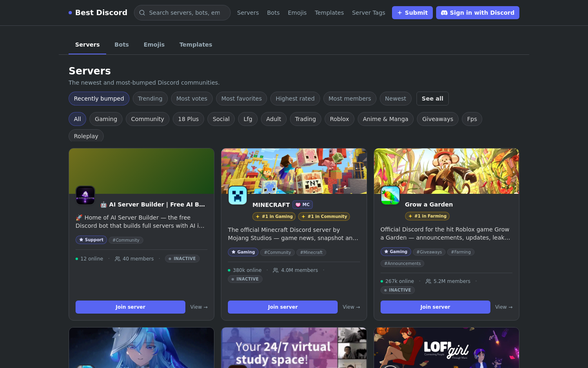The width and height of the screenshot is (588, 368).
Task: Click the MC server tag badge
Action: [x=303, y=205]
